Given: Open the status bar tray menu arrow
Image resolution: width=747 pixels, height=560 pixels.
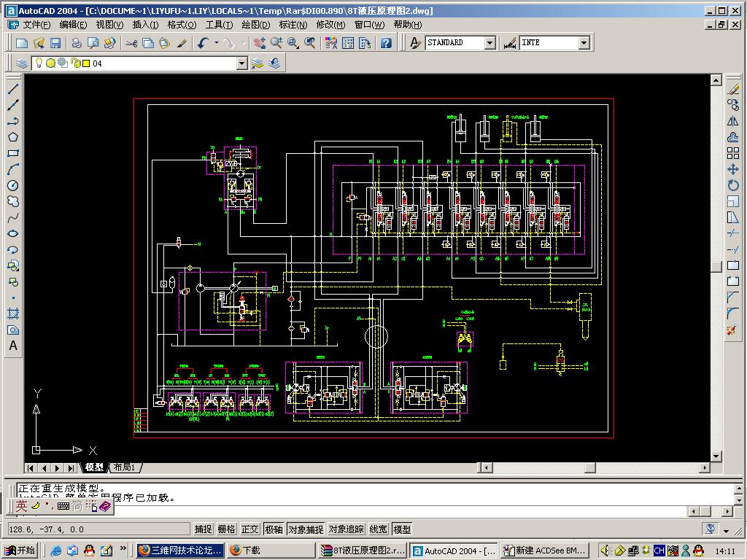Looking at the screenshot, I should (x=726, y=530).
